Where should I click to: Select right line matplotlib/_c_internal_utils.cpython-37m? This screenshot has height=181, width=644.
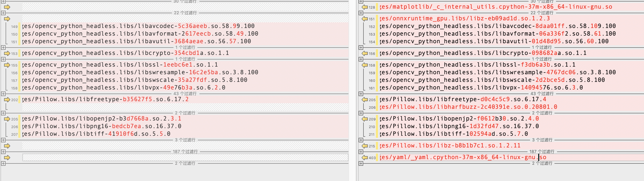511,7
